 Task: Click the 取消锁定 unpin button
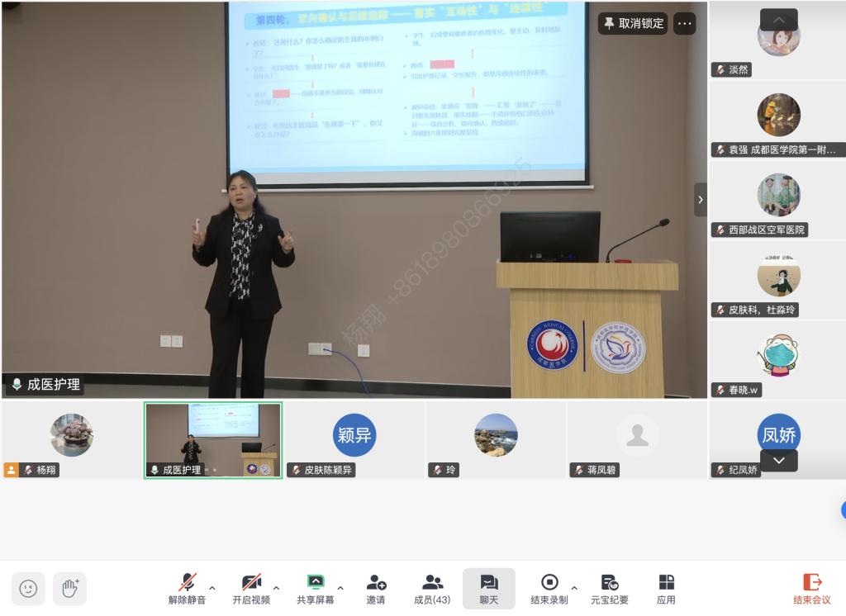point(634,23)
